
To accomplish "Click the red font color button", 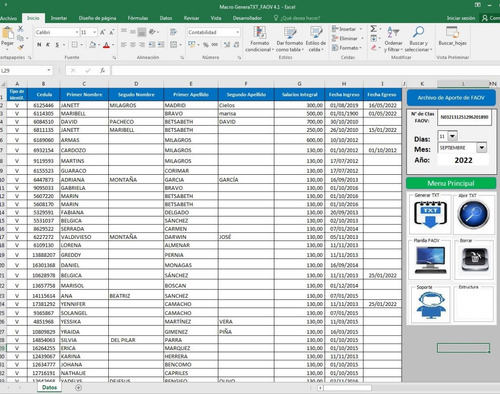I will (x=106, y=45).
